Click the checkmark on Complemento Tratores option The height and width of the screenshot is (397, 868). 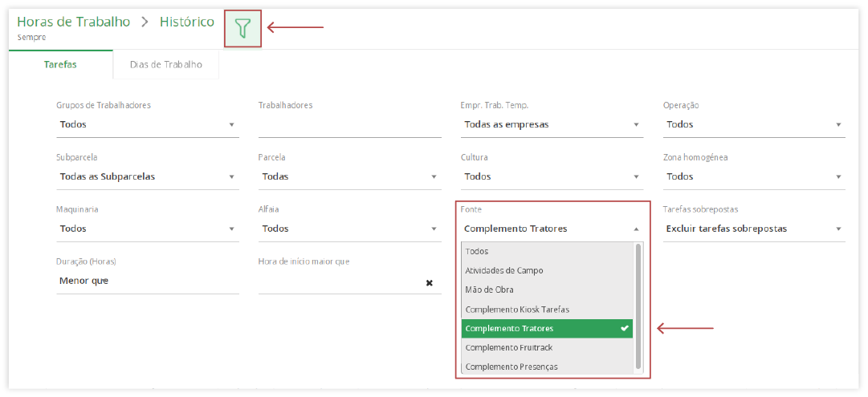pos(625,329)
